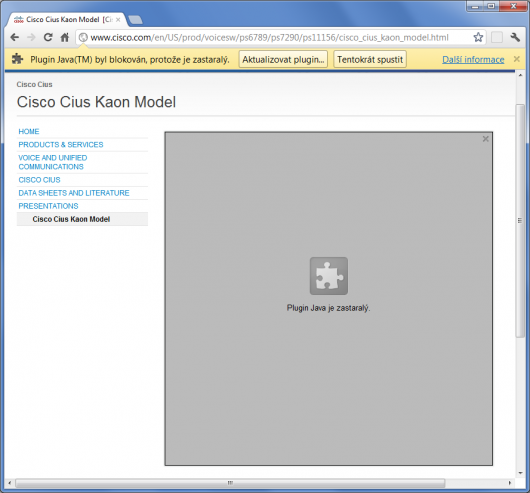The image size is (530, 493).
Task: Open the PRODUCTS & SERVICES link
Action: click(x=61, y=145)
